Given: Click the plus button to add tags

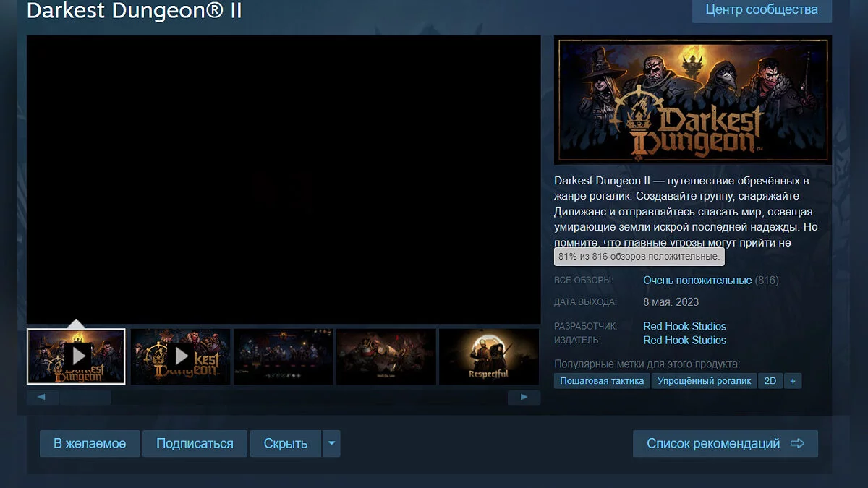Looking at the screenshot, I should coord(793,380).
